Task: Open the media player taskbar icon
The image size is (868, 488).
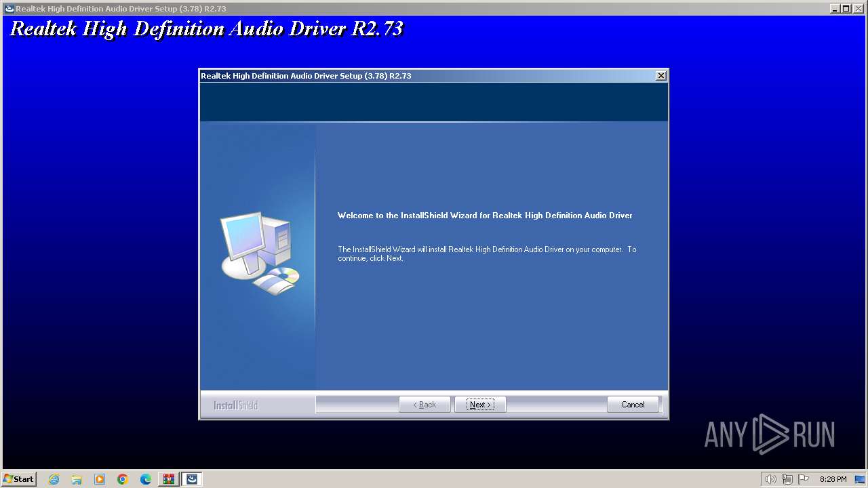Action: pyautogui.click(x=100, y=479)
